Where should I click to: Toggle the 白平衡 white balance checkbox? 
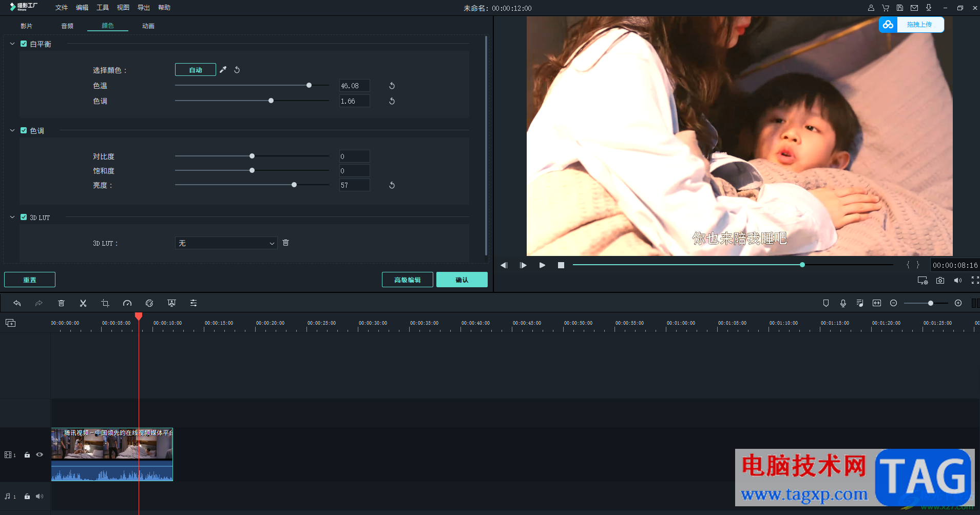coord(24,44)
